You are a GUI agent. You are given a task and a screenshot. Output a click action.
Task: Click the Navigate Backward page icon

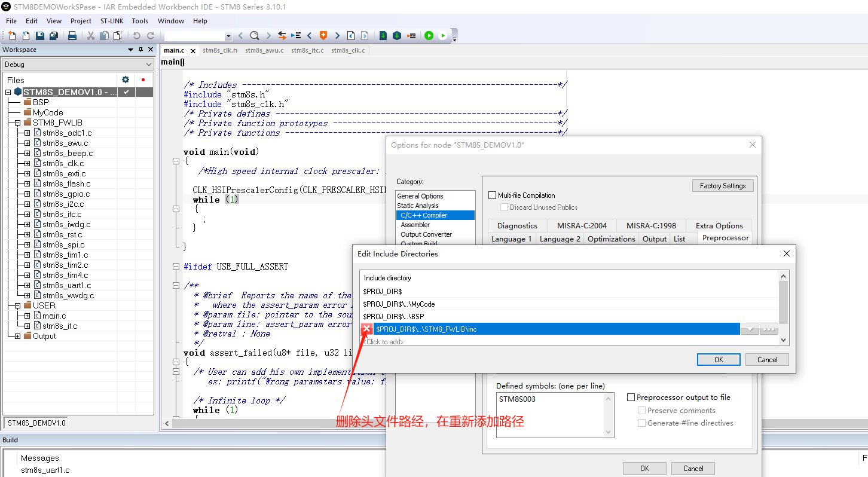tap(351, 36)
